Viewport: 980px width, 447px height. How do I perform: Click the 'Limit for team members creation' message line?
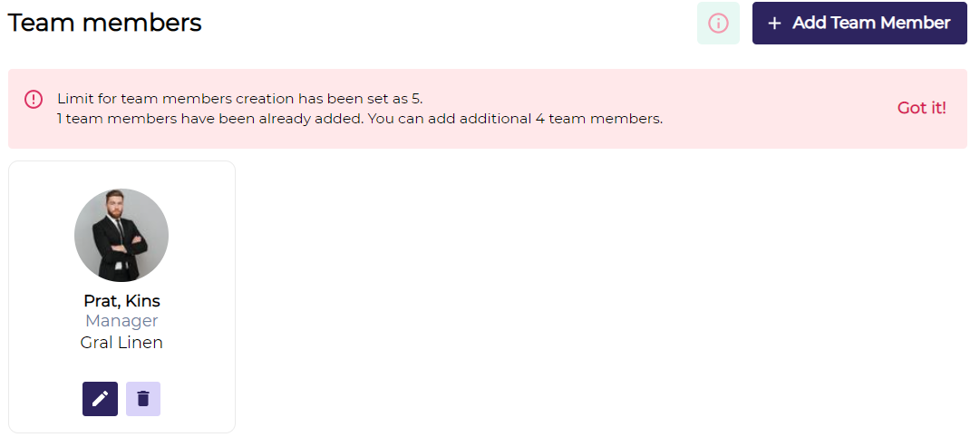(240, 99)
